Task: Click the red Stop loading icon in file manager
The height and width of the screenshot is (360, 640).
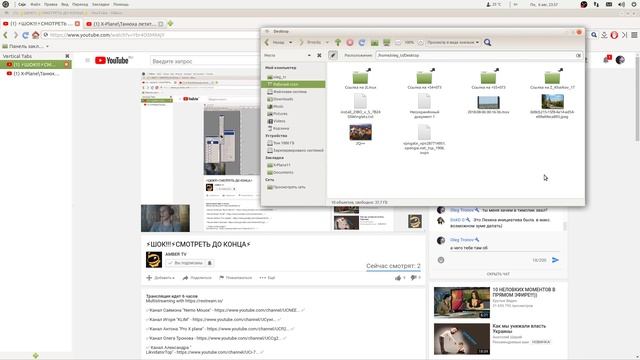Action: click(350, 42)
